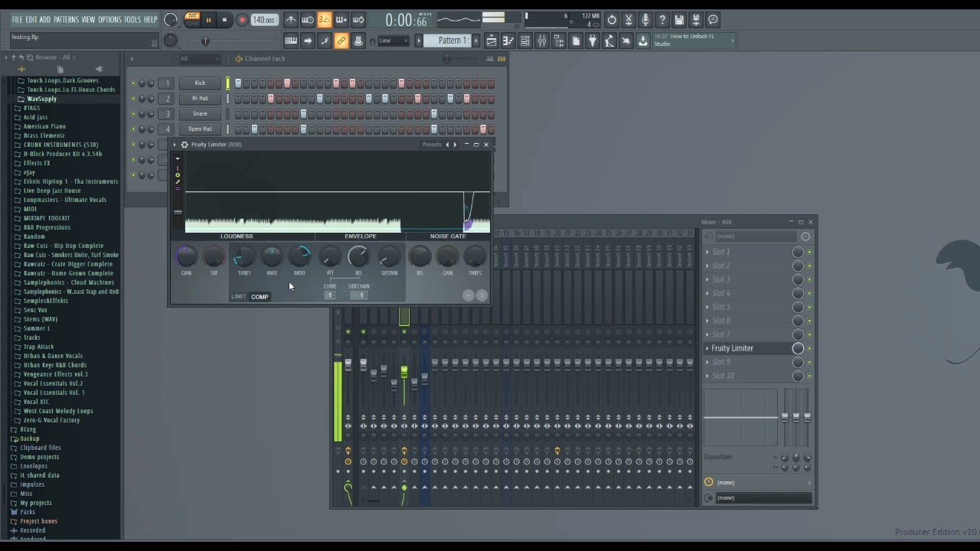Open the ADD menu
This screenshot has height=551, width=980.
[x=45, y=20]
